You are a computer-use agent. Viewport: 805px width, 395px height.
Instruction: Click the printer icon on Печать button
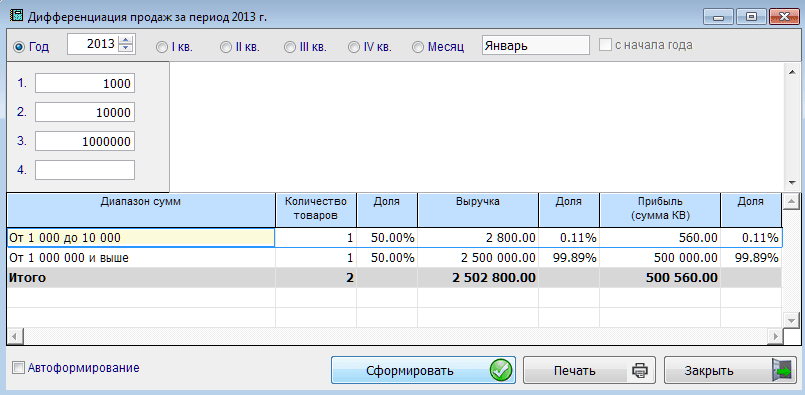(x=639, y=370)
